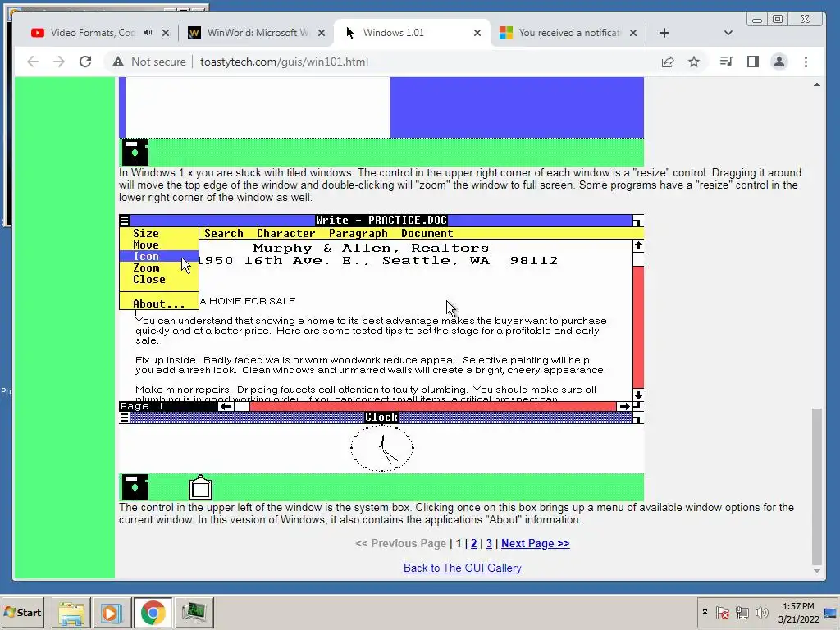Viewport: 840px width, 630px height.
Task: Open File Explorer from the taskbar
Action: coord(71,612)
